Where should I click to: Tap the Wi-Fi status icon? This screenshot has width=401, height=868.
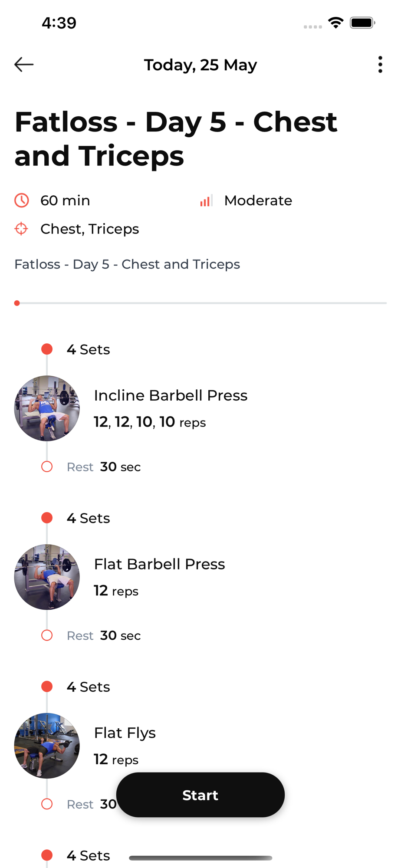pos(335,23)
